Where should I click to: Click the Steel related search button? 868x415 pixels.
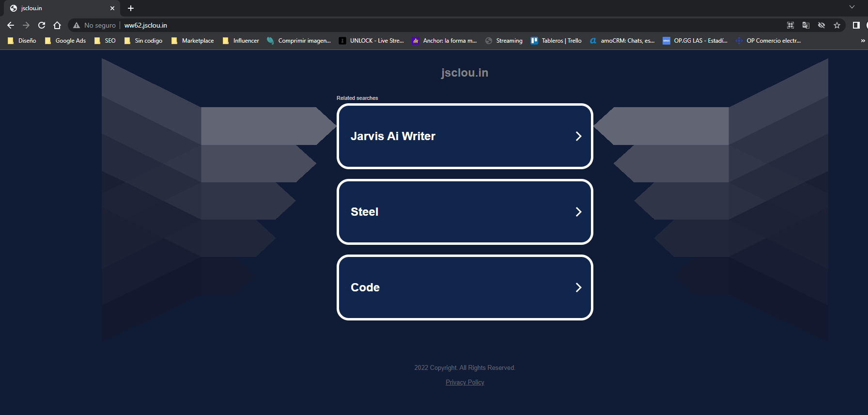(465, 212)
